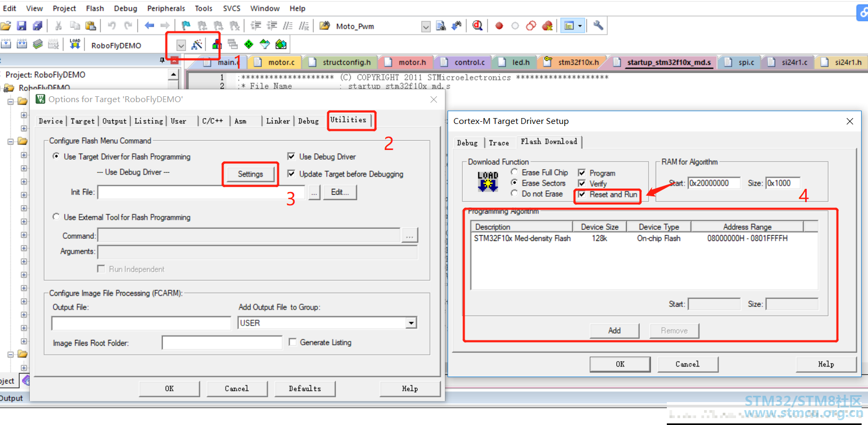This screenshot has width=868, height=425.
Task: Open Configuration with the wrench icon
Action: coord(599,26)
